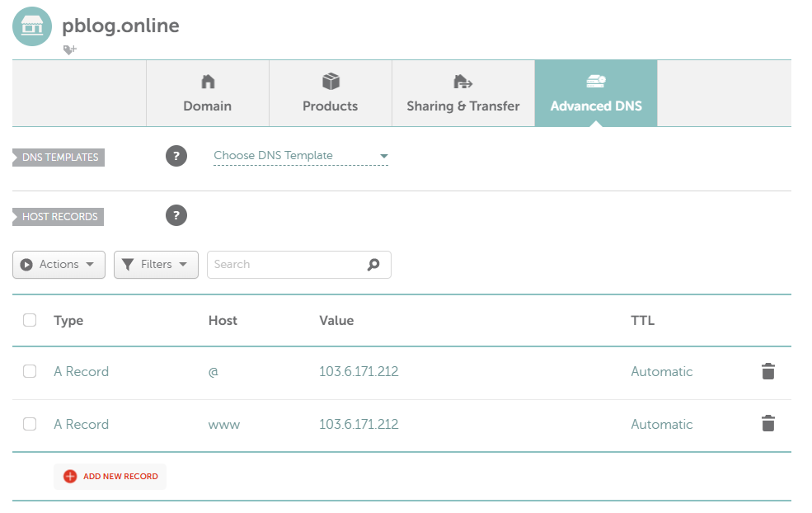Image resolution: width=812 pixels, height=513 pixels.
Task: Click the help icon next to Host Records
Action: coord(176,216)
